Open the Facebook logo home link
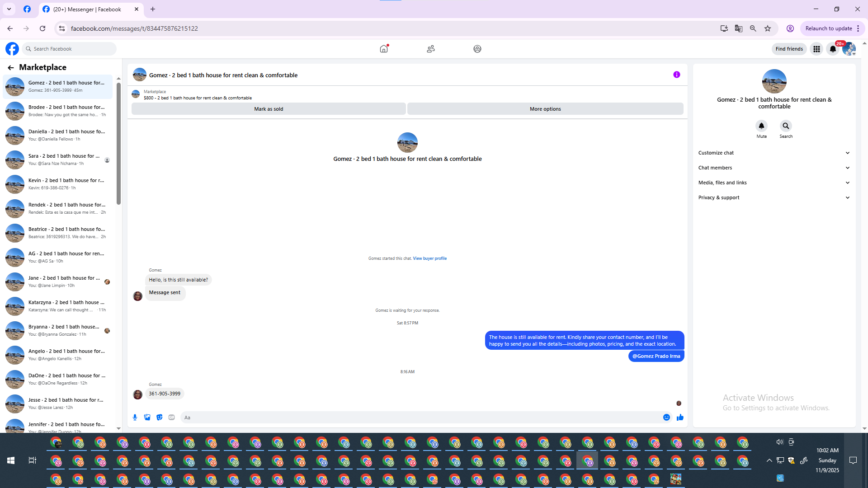 pyautogui.click(x=12, y=49)
